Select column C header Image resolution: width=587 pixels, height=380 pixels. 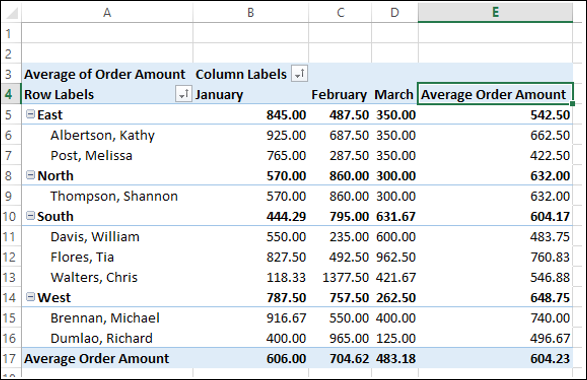(340, 13)
